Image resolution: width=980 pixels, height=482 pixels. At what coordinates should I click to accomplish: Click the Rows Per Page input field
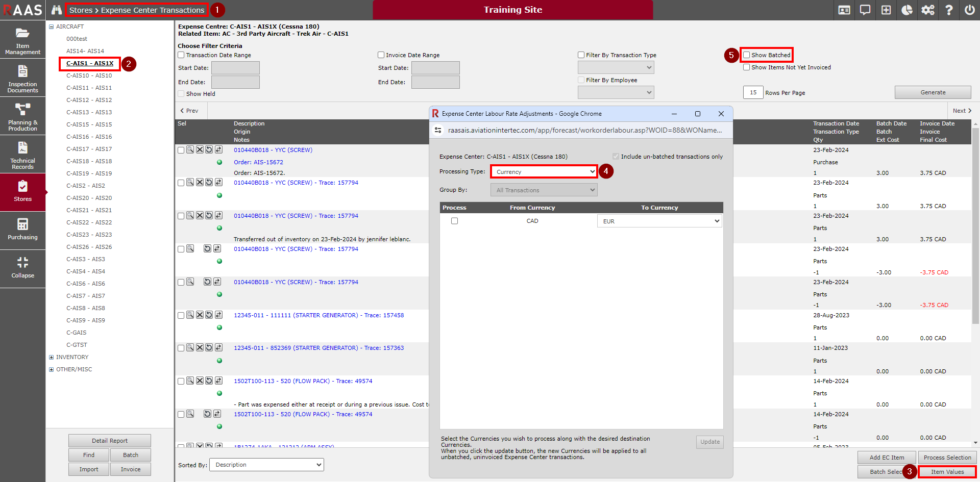tap(753, 92)
